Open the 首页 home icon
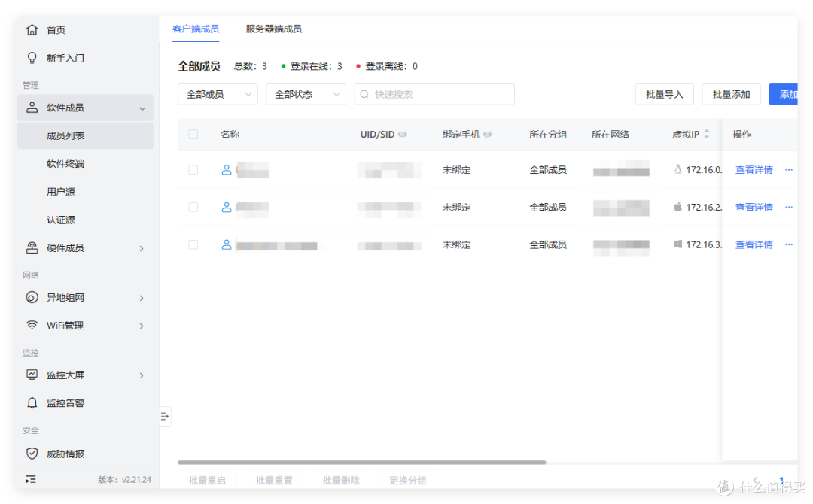The width and height of the screenshot is (813, 504). [x=32, y=30]
